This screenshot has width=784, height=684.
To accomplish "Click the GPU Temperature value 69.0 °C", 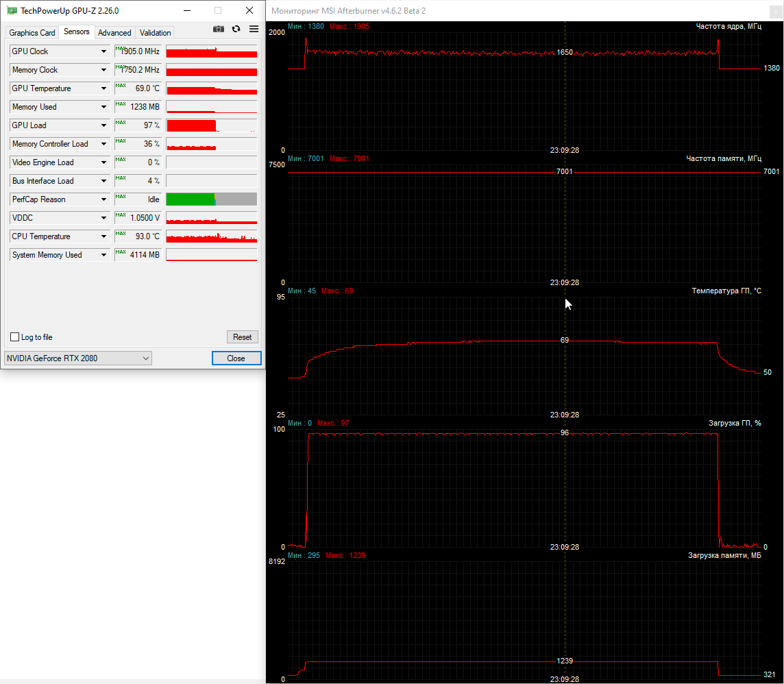I will point(138,88).
